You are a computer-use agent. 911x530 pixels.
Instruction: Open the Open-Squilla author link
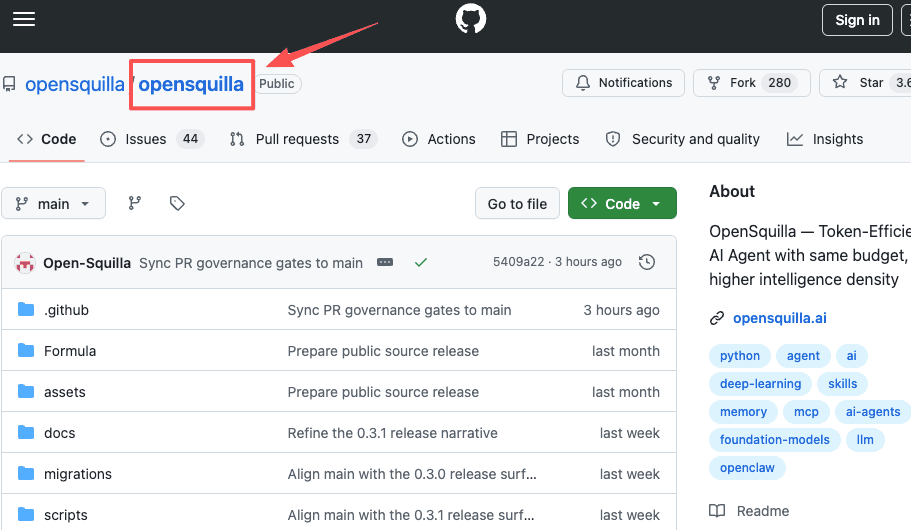[x=87, y=263]
